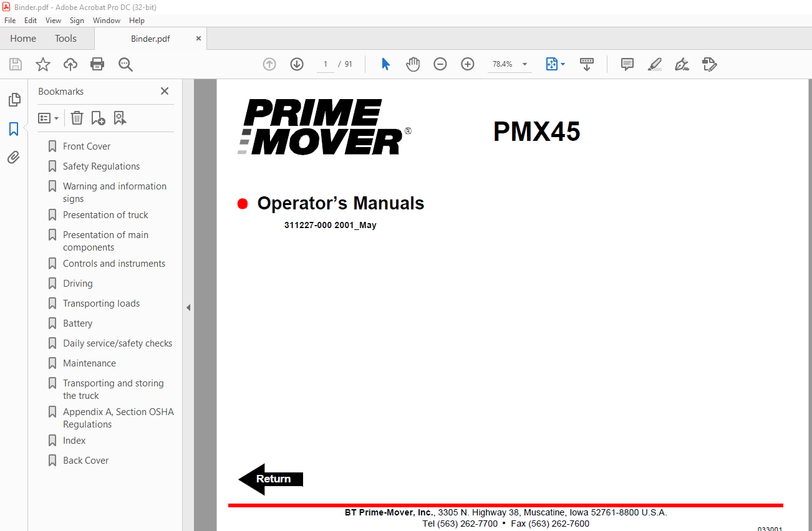The height and width of the screenshot is (531, 812).
Task: Open the Edit menu
Action: [31, 21]
